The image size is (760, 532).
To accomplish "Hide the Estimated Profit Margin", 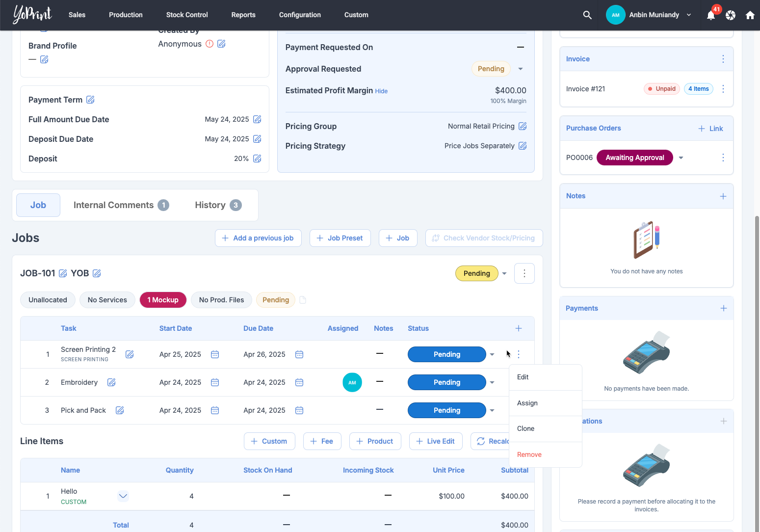I will coord(381,91).
